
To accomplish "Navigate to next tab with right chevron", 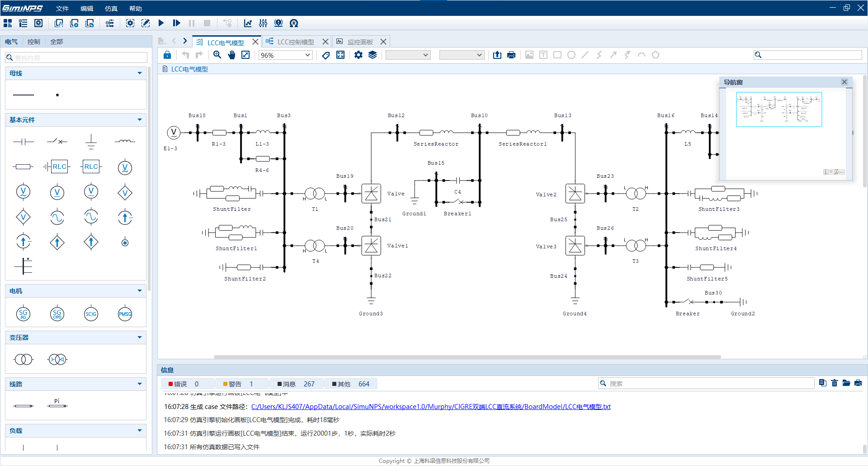I will pyautogui.click(x=185, y=41).
